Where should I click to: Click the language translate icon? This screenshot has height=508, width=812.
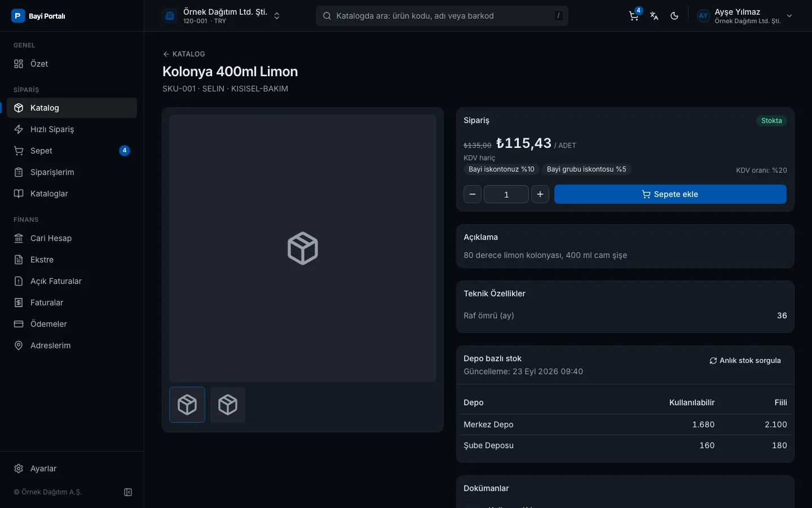tap(654, 16)
